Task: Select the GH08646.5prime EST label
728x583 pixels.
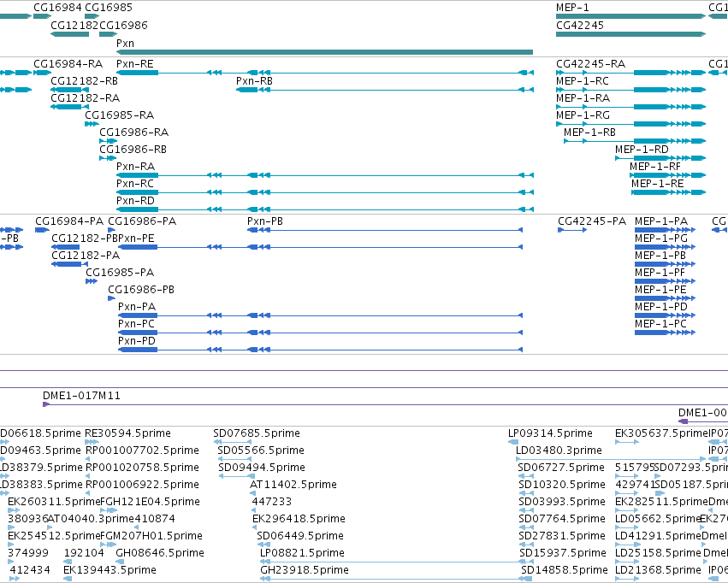Action: pyautogui.click(x=160, y=553)
